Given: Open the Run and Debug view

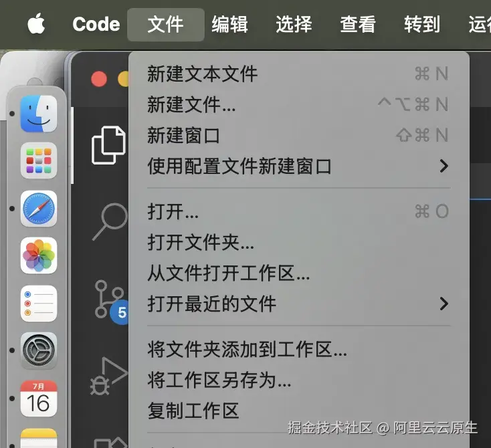Looking at the screenshot, I should pyautogui.click(x=109, y=376).
